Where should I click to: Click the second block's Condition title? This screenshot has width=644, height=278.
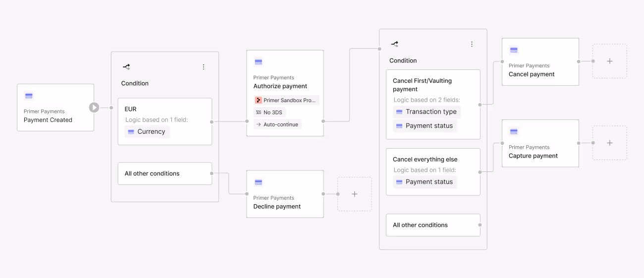tap(403, 60)
